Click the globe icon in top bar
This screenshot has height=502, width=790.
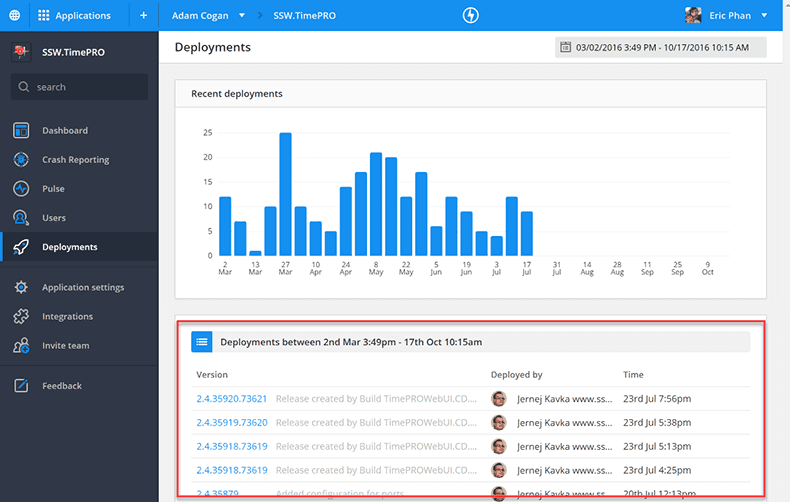click(x=14, y=16)
